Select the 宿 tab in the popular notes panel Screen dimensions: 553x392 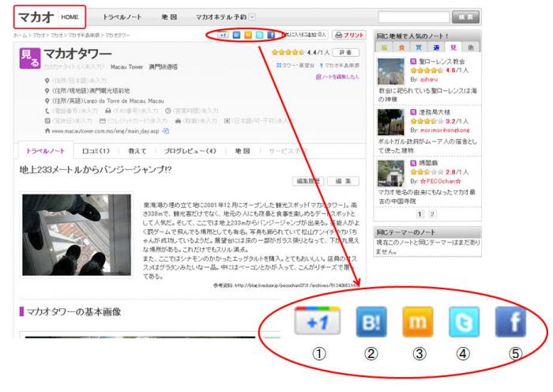384,47
